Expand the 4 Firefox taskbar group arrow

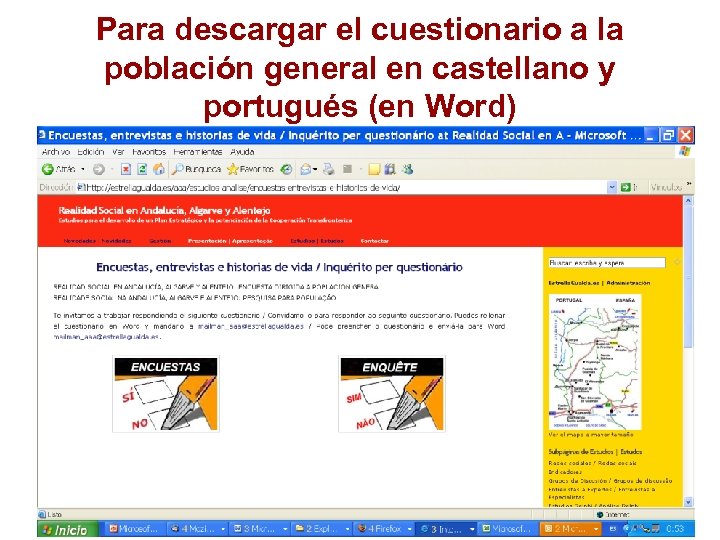pos(409,529)
